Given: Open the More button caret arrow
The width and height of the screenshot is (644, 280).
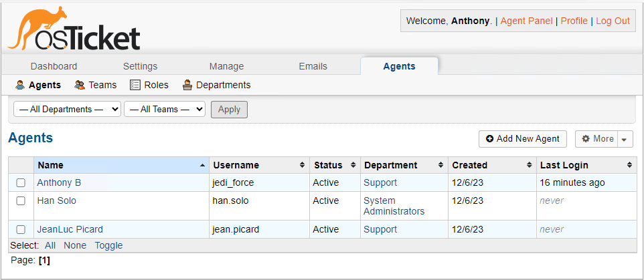Looking at the screenshot, I should pos(624,139).
